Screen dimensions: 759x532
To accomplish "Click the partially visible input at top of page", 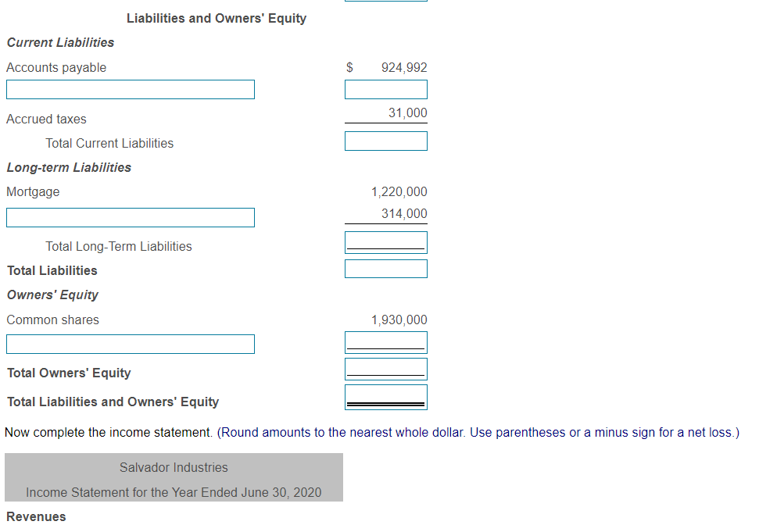I will click(x=385, y=2).
